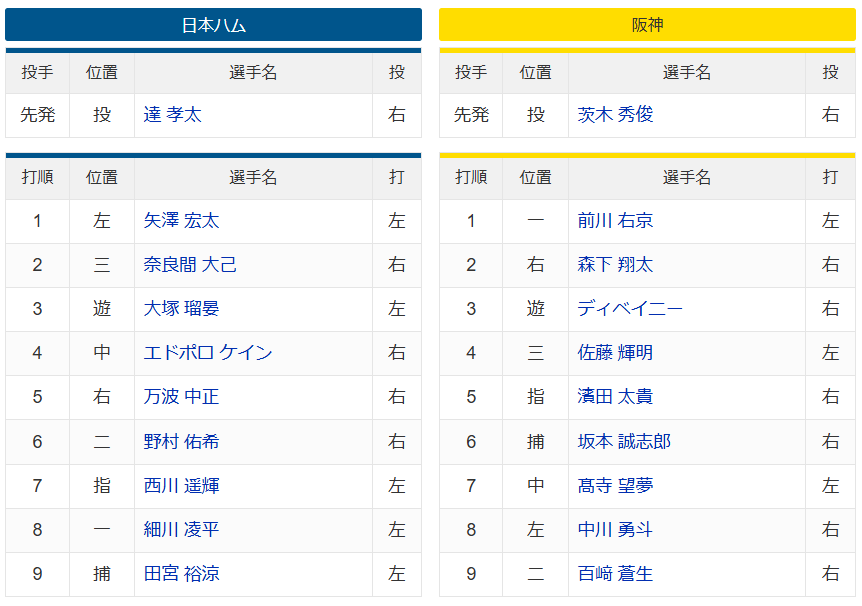862x606 pixels.
Task: Open the 百﨑 蒼生 player link
Action: [616, 574]
